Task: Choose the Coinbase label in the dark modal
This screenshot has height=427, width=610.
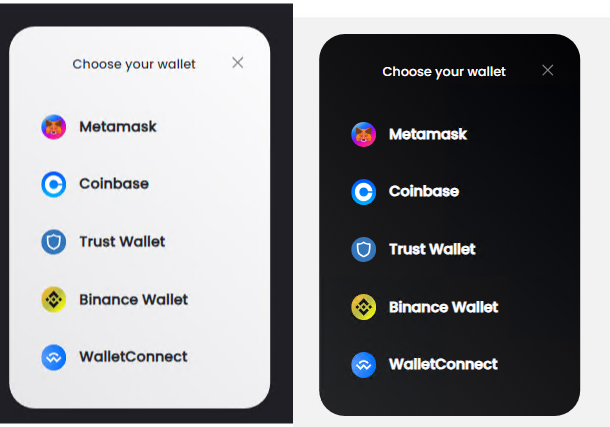Action: (x=424, y=191)
